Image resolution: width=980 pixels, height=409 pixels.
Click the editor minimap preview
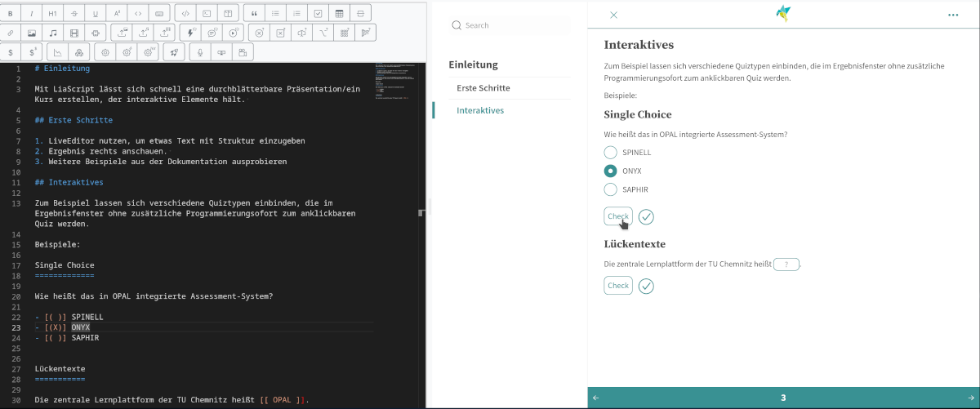(x=394, y=80)
